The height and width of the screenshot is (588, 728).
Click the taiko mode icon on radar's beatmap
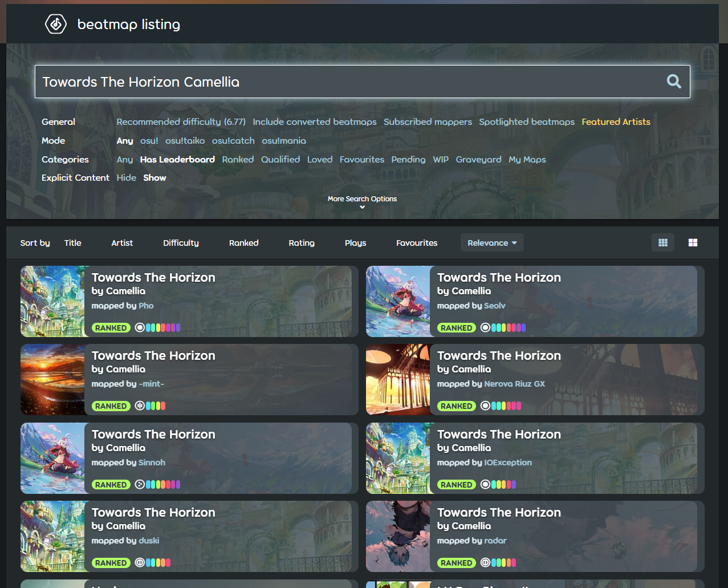485,562
